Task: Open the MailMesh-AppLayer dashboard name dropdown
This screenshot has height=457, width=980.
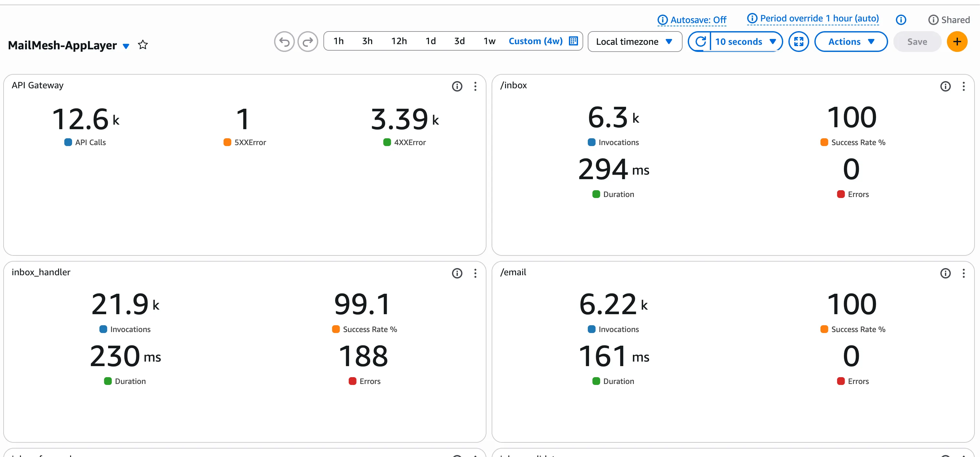Action: click(x=126, y=46)
